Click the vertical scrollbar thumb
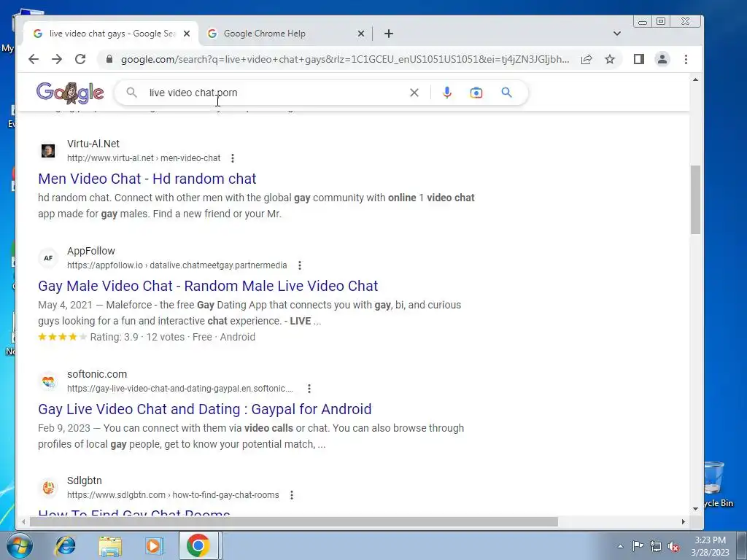Screen dimensions: 747x560 695,200
